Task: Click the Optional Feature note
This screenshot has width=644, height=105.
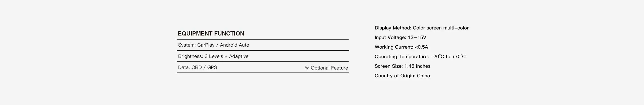Action: pyautogui.click(x=329, y=68)
